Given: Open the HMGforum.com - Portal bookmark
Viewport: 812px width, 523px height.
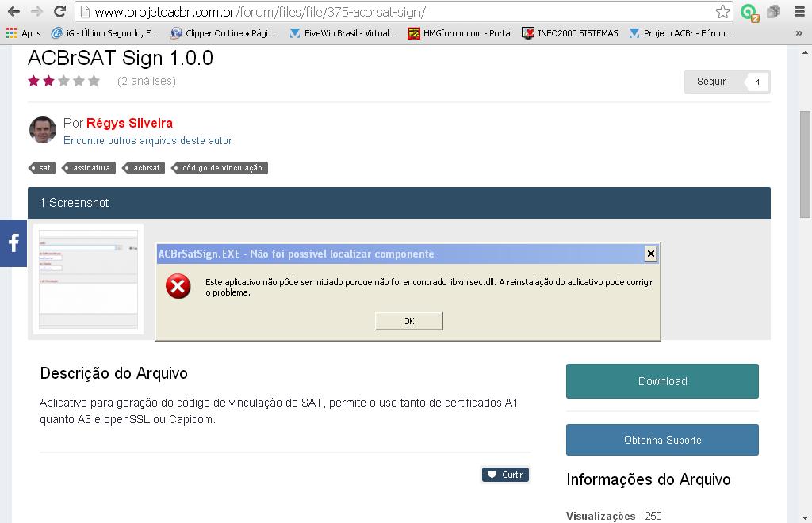Looking at the screenshot, I should point(460,33).
